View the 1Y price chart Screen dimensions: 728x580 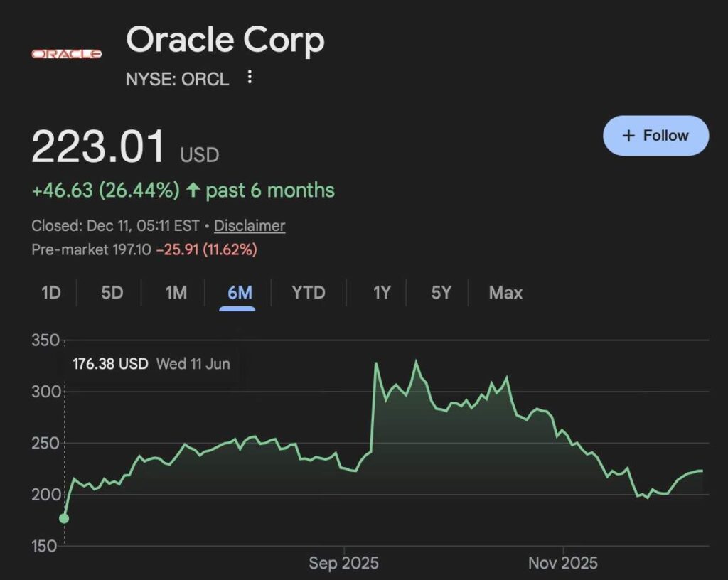pyautogui.click(x=382, y=293)
